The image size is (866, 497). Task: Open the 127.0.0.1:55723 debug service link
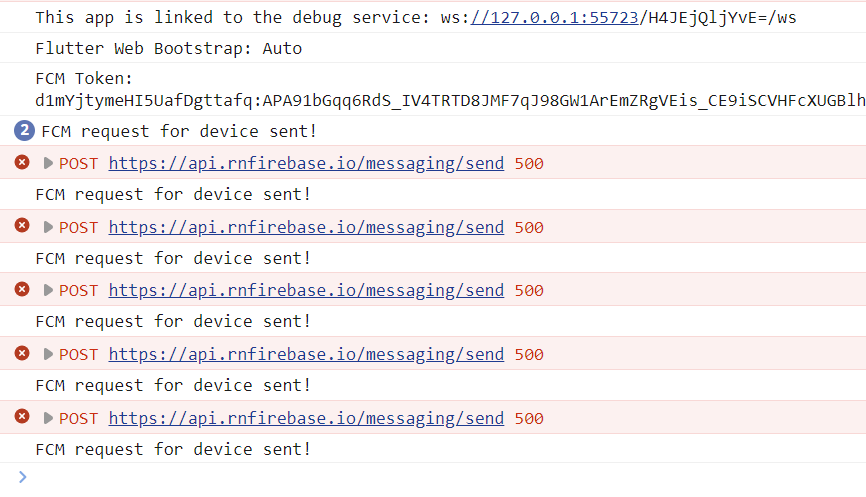(x=554, y=18)
